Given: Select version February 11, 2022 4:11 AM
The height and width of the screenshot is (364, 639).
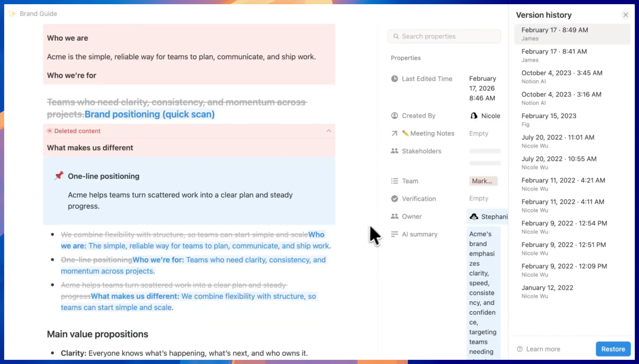Looking at the screenshot, I should pyautogui.click(x=572, y=206).
